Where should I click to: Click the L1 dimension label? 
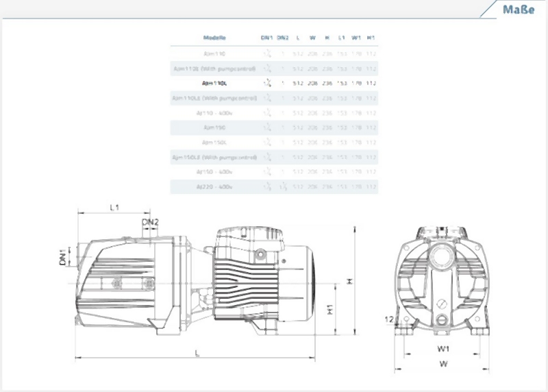coord(114,208)
